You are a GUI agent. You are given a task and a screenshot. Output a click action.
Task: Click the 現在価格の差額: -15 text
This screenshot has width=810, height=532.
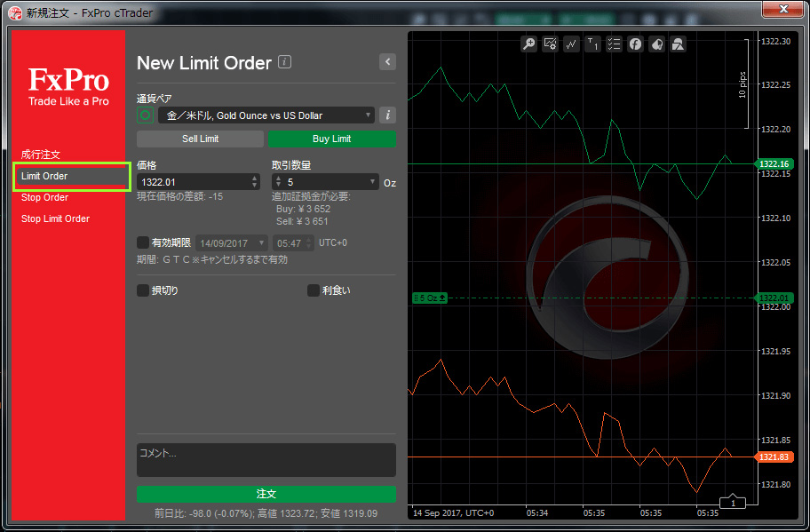coord(180,197)
